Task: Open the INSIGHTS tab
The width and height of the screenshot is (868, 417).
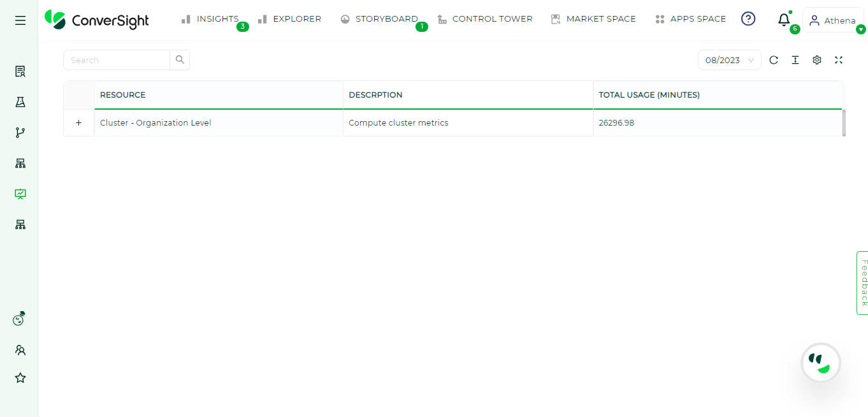Action: (210, 19)
